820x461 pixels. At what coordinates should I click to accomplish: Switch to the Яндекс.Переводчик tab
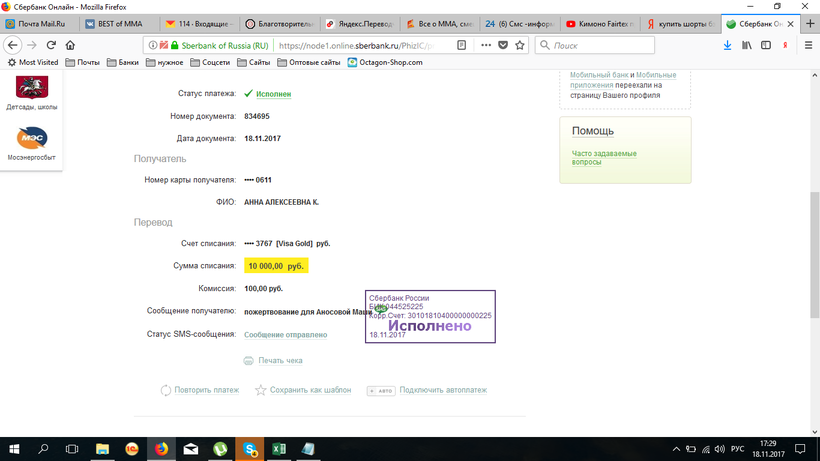(360, 24)
